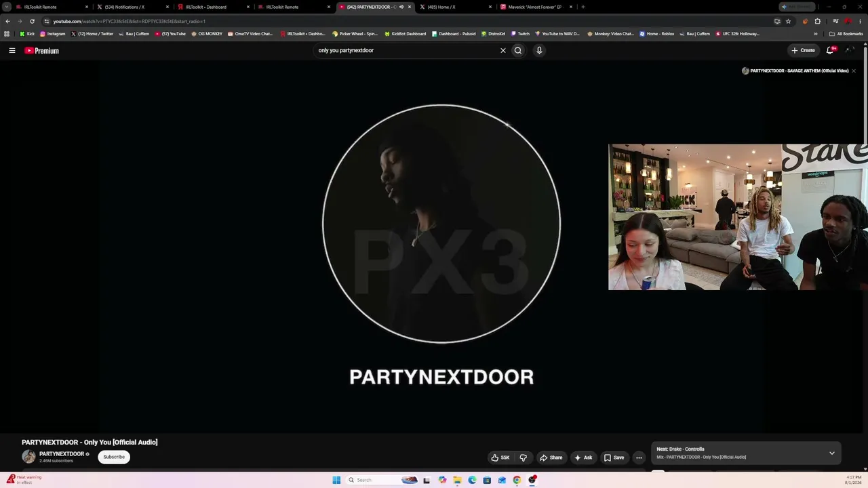Image resolution: width=868 pixels, height=488 pixels.
Task: Open OmeTV Video Chat bookmark
Action: pyautogui.click(x=250, y=34)
